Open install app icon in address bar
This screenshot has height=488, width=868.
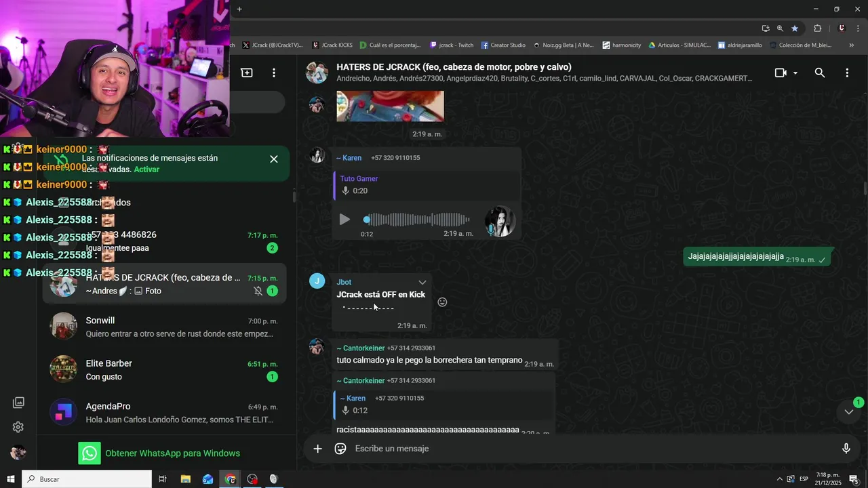[766, 28]
